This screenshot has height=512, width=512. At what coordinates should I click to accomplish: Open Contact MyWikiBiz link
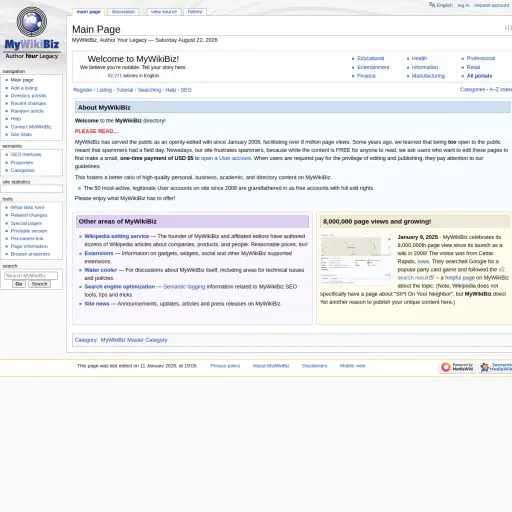[31, 127]
